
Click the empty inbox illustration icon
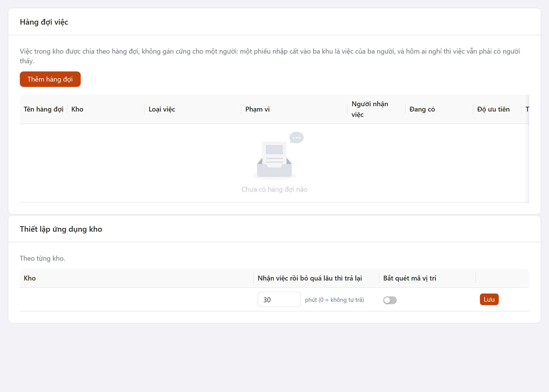(278, 155)
